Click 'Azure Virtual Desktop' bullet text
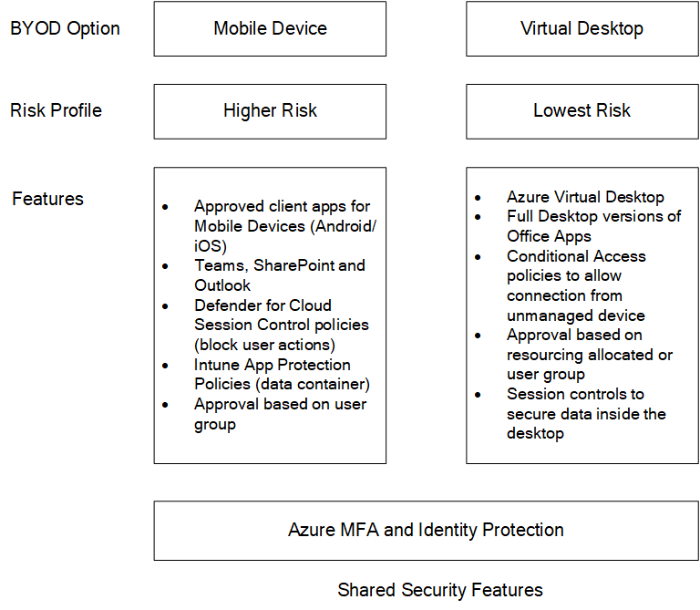 [x=585, y=197]
